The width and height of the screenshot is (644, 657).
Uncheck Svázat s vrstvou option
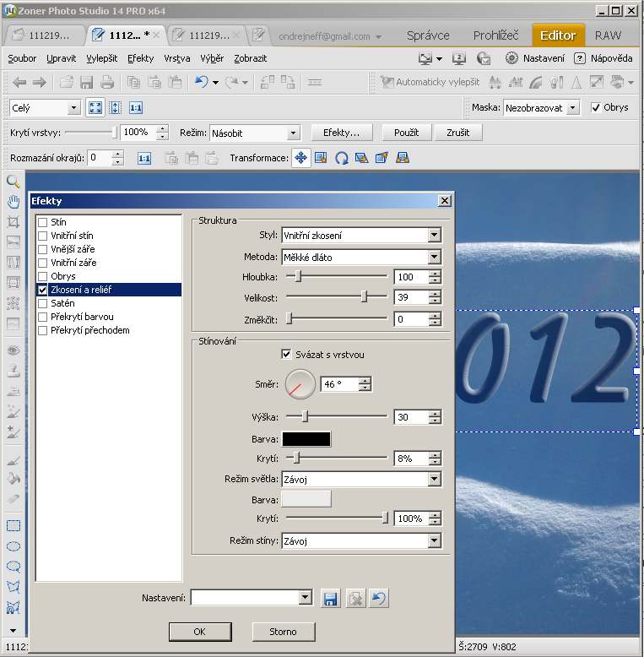pos(287,355)
